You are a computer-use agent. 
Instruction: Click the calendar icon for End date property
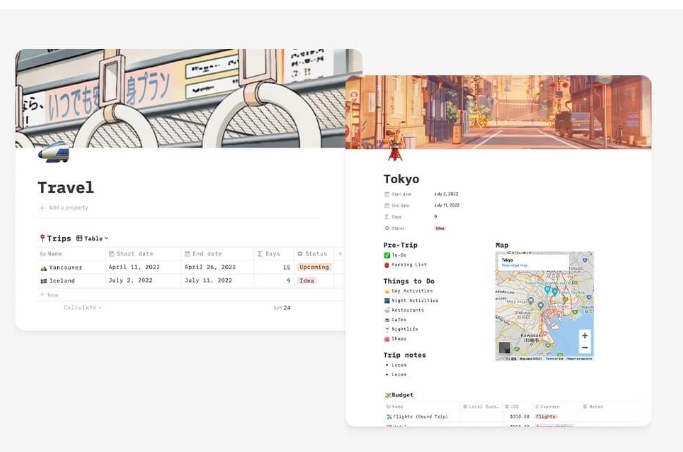pyautogui.click(x=386, y=206)
